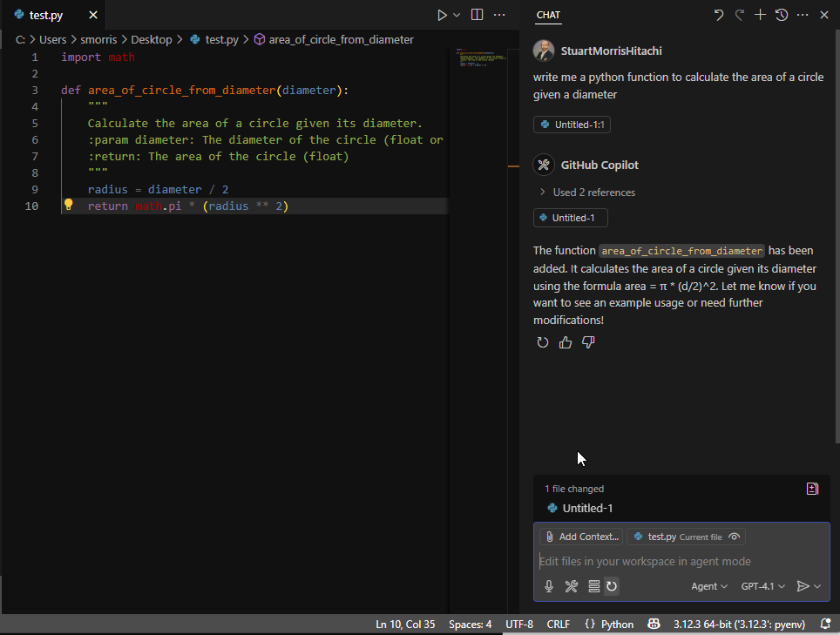
Task: Start voice chat with the microphone icon
Action: coord(549,586)
